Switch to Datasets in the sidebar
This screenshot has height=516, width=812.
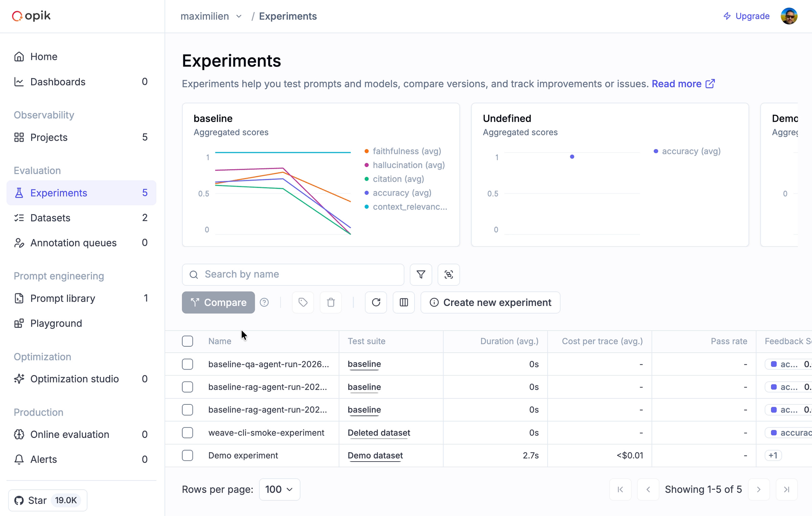point(51,218)
